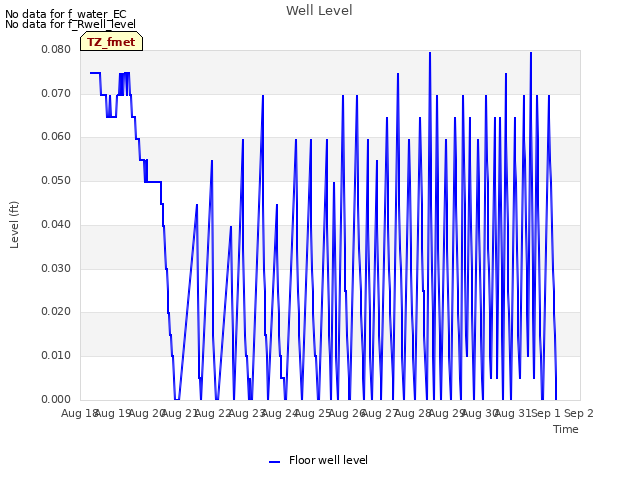Click the 0.010 y-axis tick label

click(56, 356)
